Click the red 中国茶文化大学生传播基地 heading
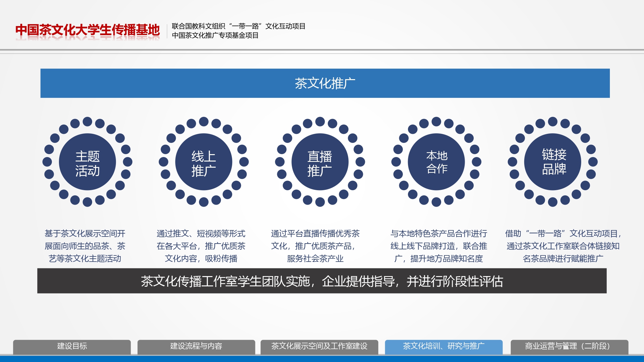This screenshot has width=644, height=362. click(88, 30)
